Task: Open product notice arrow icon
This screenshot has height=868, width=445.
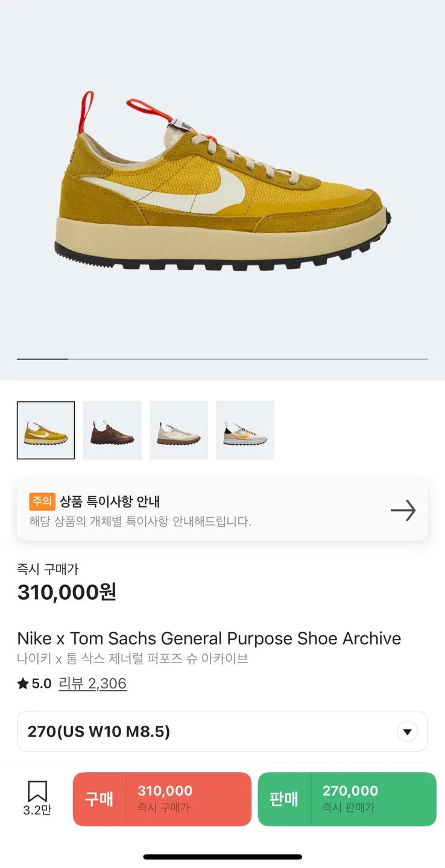Action: pos(403,511)
